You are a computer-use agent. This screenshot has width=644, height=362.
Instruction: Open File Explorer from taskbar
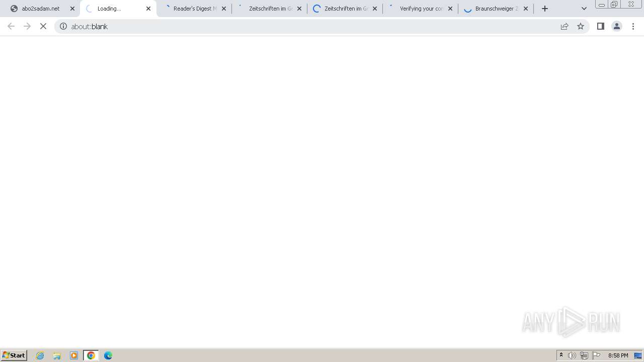coord(57,355)
